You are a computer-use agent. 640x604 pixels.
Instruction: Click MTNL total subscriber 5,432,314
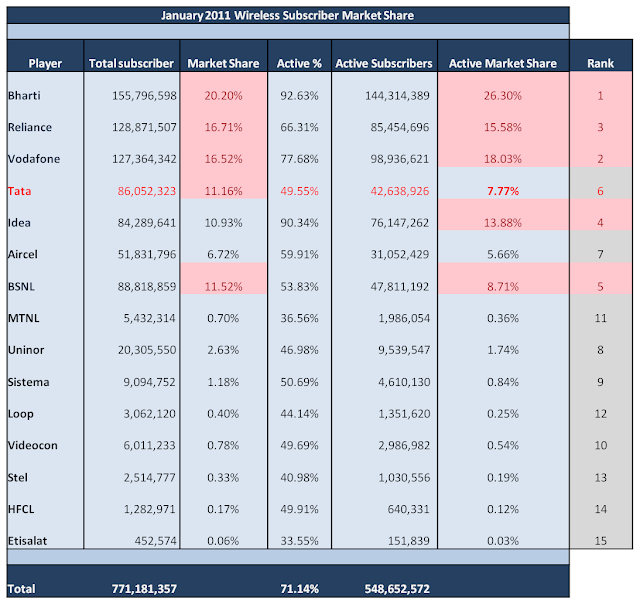150,318
